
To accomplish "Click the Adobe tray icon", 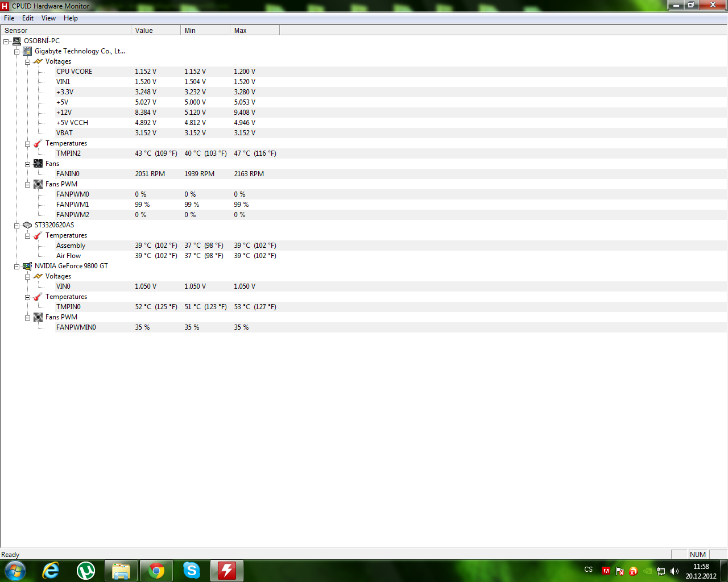I will [x=606, y=571].
